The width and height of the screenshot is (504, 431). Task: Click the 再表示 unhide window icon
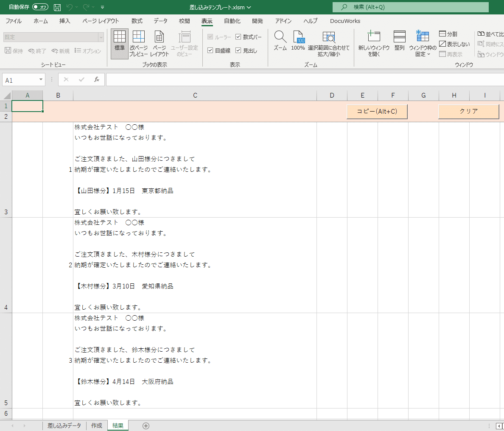click(x=451, y=54)
